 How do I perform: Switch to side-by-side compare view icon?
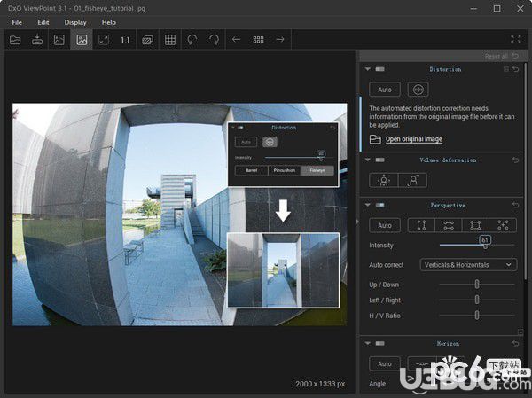[x=59, y=40]
